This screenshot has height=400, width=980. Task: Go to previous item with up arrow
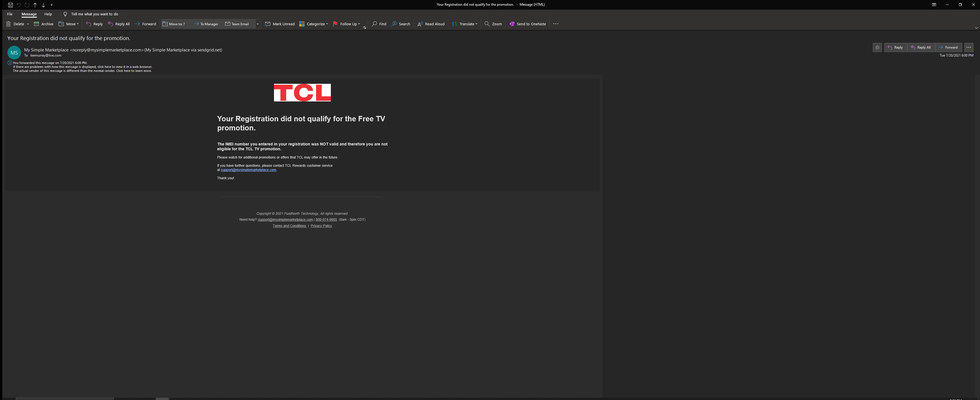point(35,5)
